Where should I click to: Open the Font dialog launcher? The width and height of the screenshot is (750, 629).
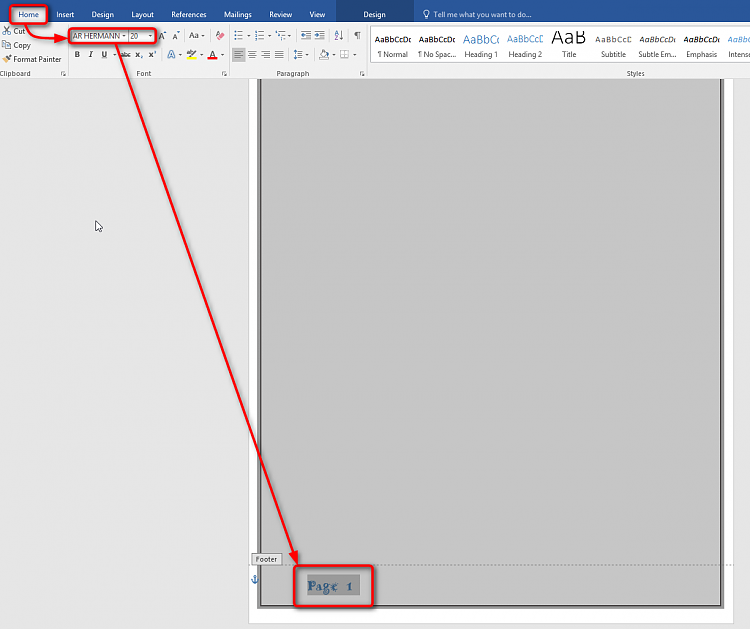point(224,74)
